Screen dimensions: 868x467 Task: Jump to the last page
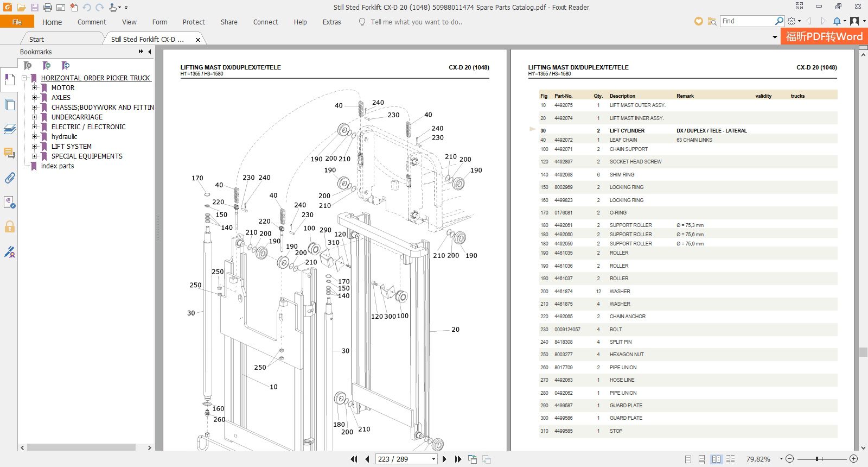[x=458, y=459]
